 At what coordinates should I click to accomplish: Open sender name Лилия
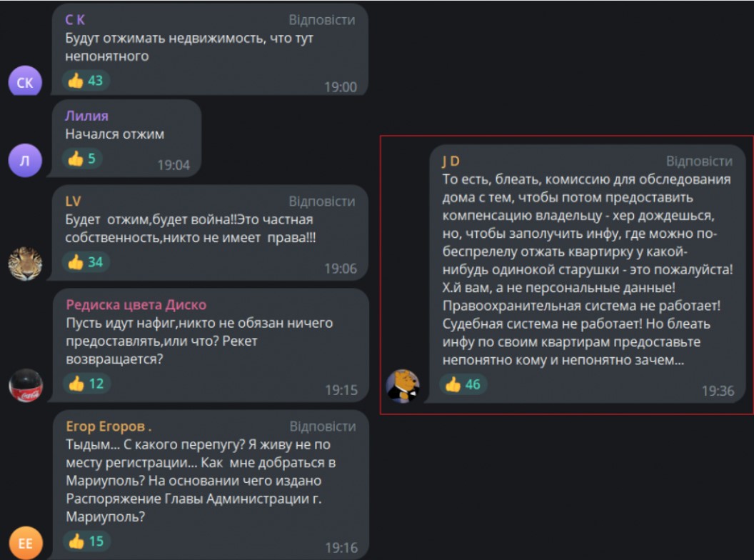pyautogui.click(x=86, y=116)
